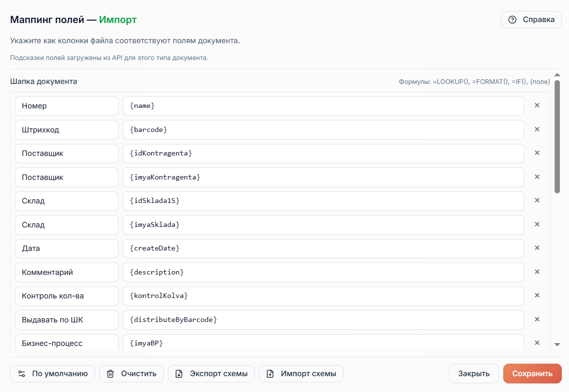Delete the {imyaKontragenta} row via its X
The image size is (569, 392).
pos(537,177)
